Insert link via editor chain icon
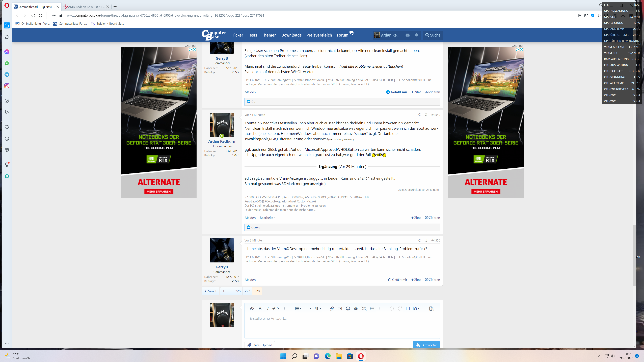Image resolution: width=644 pixels, height=362 pixels. point(332,309)
